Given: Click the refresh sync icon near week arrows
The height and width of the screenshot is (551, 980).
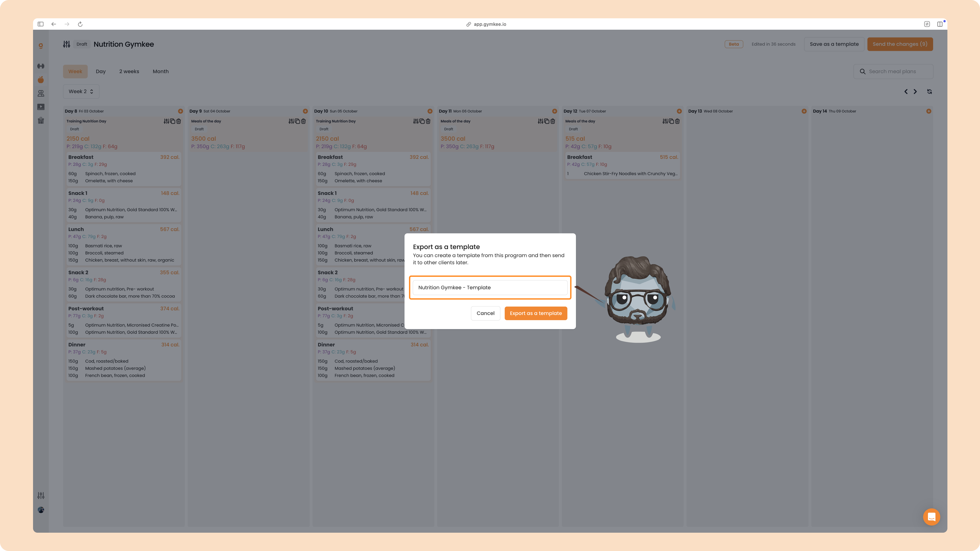Looking at the screenshot, I should 929,92.
